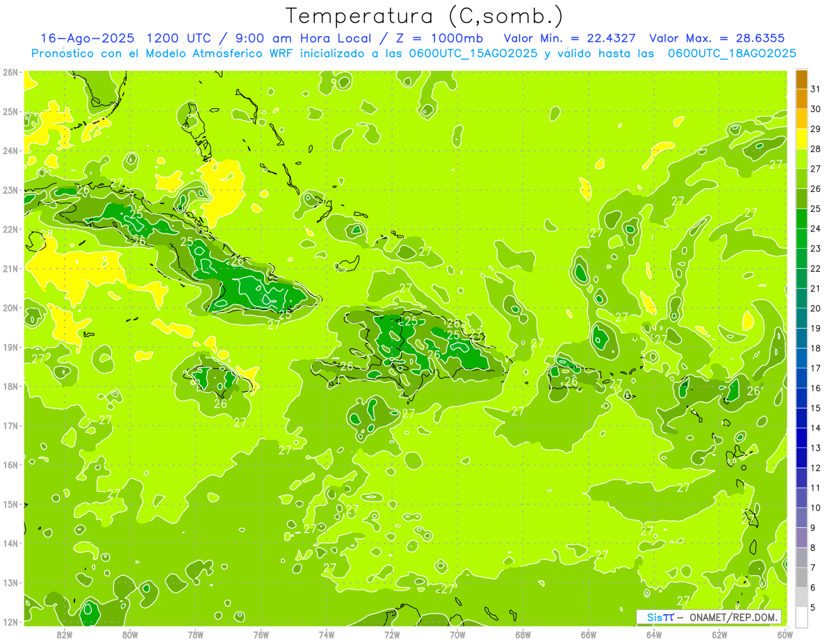This screenshot has height=644, width=834.
Task: Select the purple 8–9 legend color swatch
Action: [801, 537]
